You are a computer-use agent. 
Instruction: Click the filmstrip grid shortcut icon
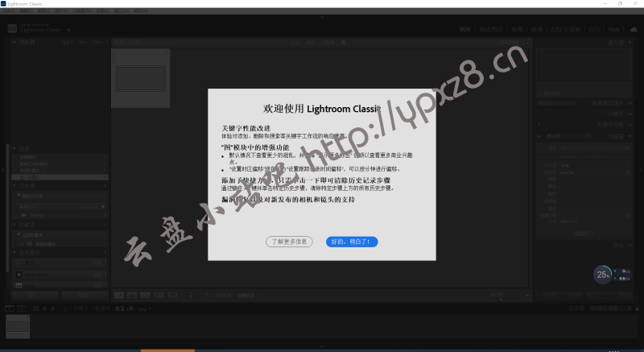click(x=35, y=309)
